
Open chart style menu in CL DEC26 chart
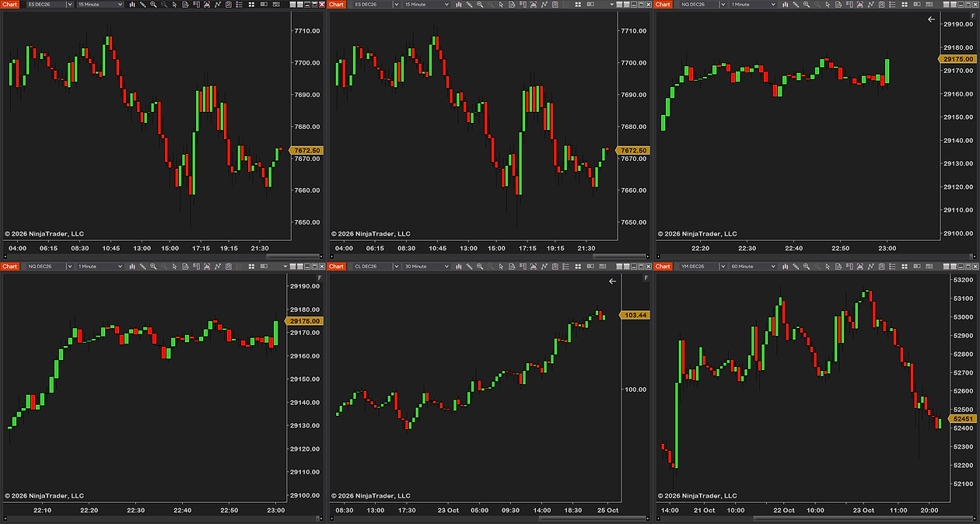459,266
